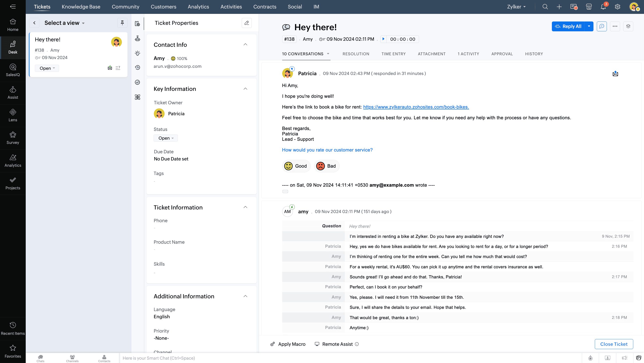Open the SalesIQ sidebar icon
This screenshot has height=363, width=644.
[x=13, y=70]
